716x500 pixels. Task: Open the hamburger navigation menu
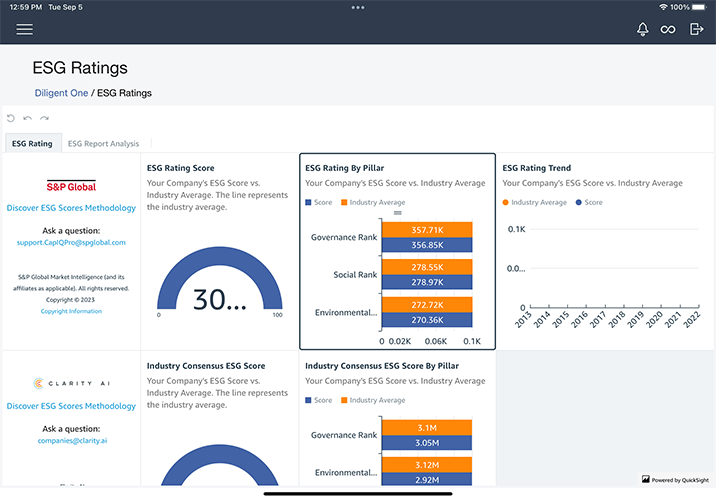pyautogui.click(x=24, y=29)
